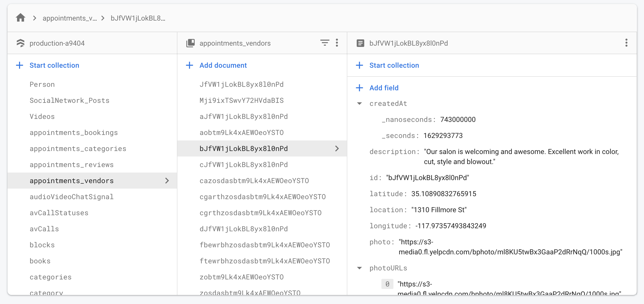Open the document three-dot options menu
The height and width of the screenshot is (304, 644).
[626, 43]
